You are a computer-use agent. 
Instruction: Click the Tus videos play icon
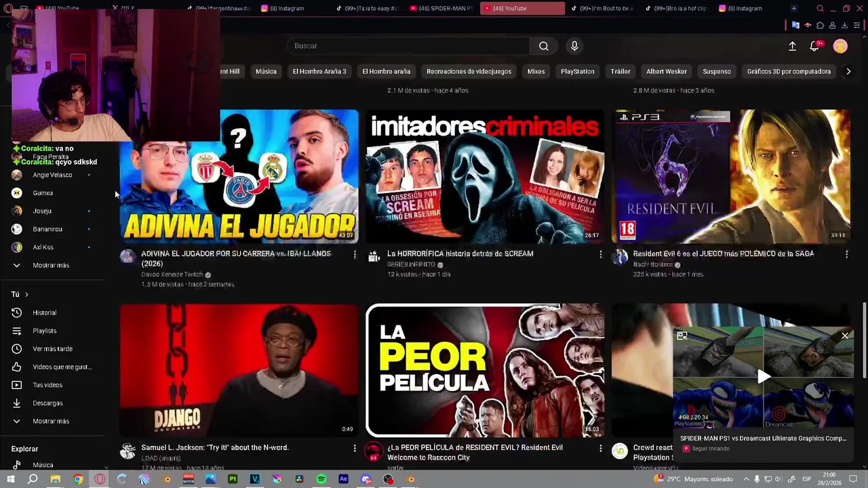point(17,385)
